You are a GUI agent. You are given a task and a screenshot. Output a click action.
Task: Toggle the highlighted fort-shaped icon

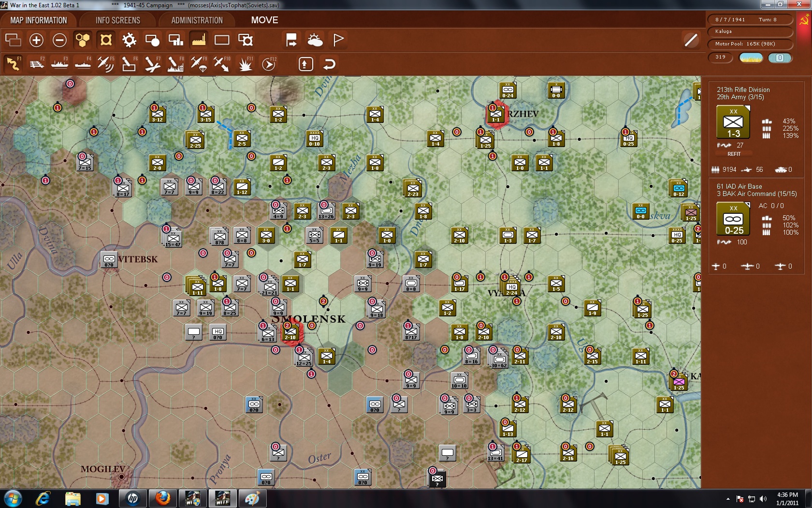tap(106, 40)
